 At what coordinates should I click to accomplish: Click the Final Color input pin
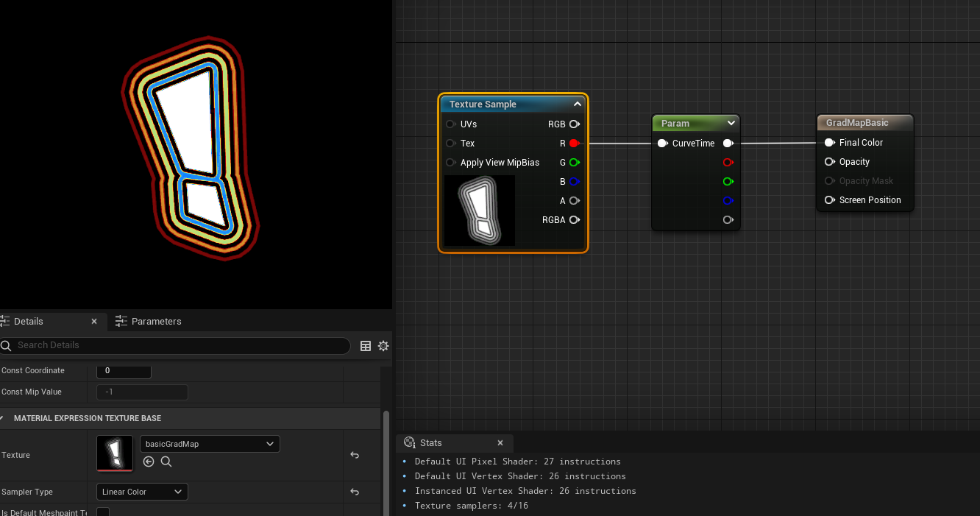829,143
